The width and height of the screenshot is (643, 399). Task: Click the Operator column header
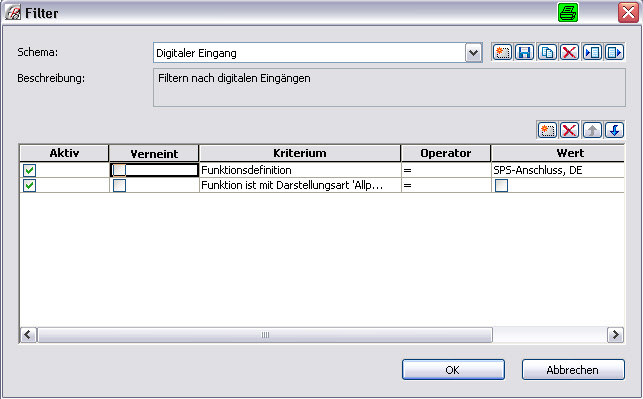[x=446, y=153]
